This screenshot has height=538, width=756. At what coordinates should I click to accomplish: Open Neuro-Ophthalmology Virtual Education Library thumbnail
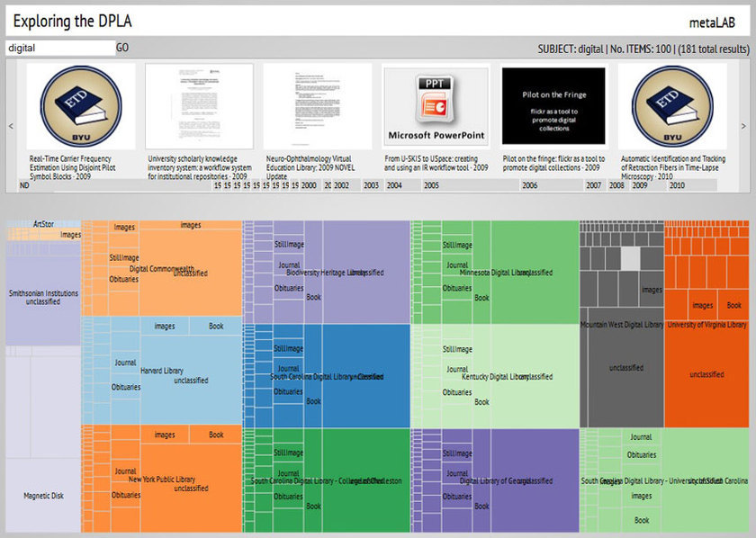tap(318, 106)
